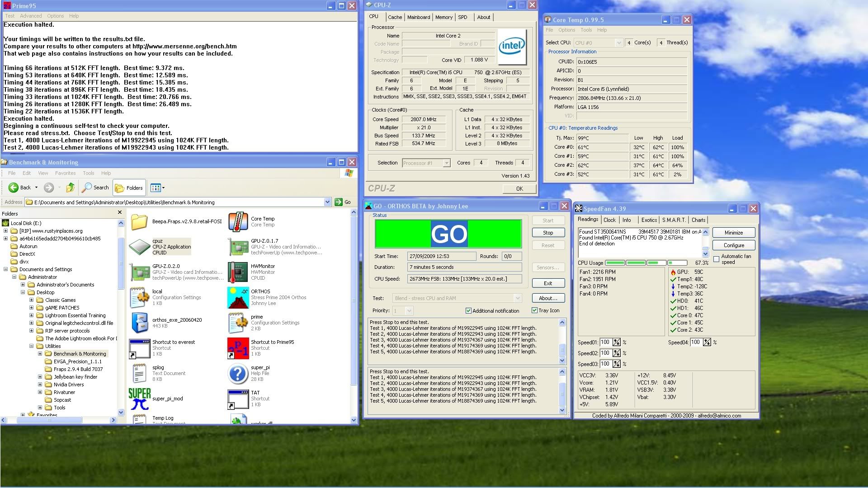The width and height of the screenshot is (868, 488).
Task: Open the Core Temp application icon
Action: pos(238,221)
